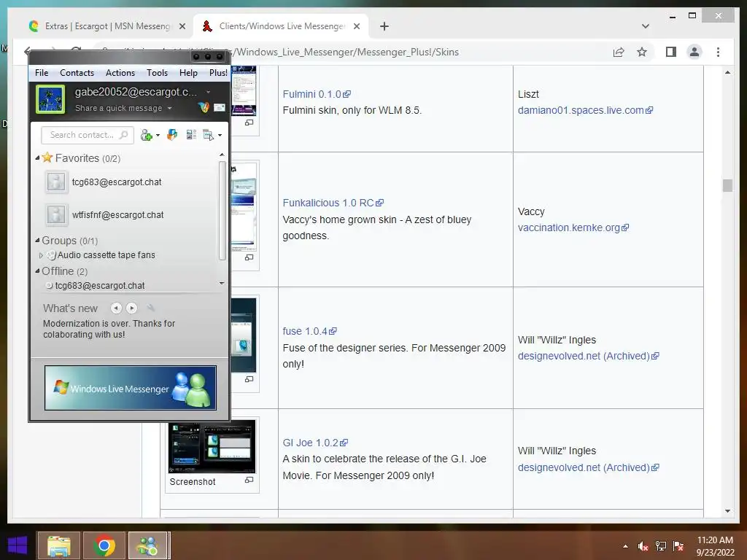Open damiano01.spaces.live.com link
Image resolution: width=747 pixels, height=560 pixels.
(x=585, y=111)
